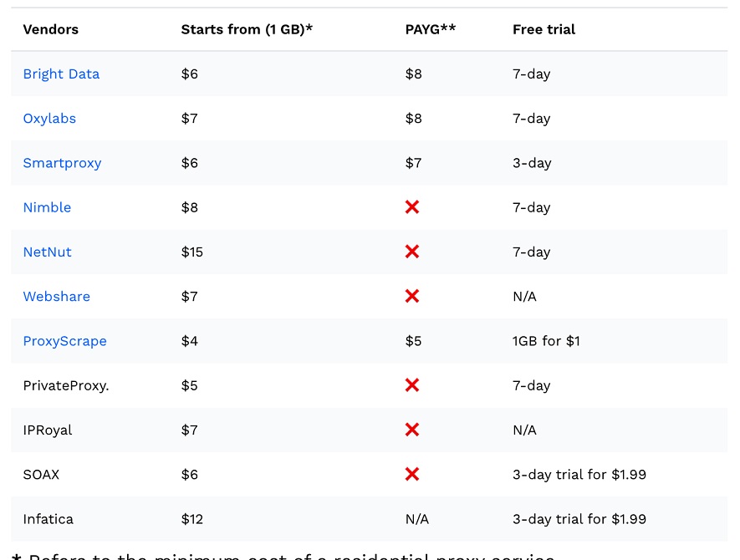Image resolution: width=740 pixels, height=560 pixels.
Task: Open the Webshare vendor page link
Action: tap(56, 297)
